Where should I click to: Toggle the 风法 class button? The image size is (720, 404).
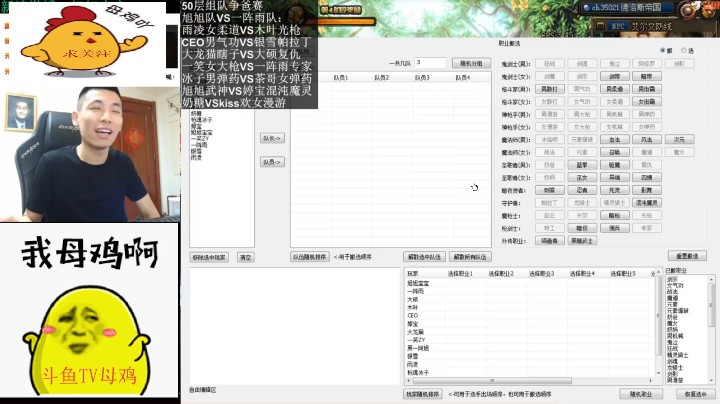coord(647,140)
